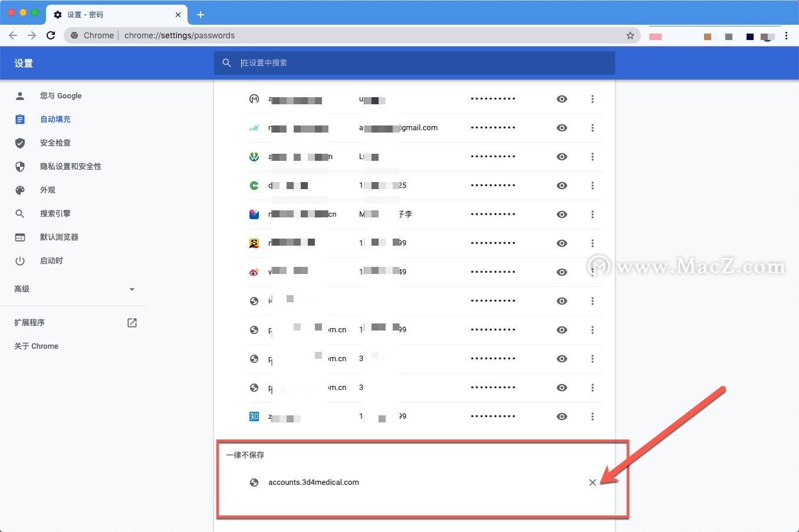This screenshot has width=799, height=532.
Task: Click the 知 site icon
Action: (x=254, y=417)
